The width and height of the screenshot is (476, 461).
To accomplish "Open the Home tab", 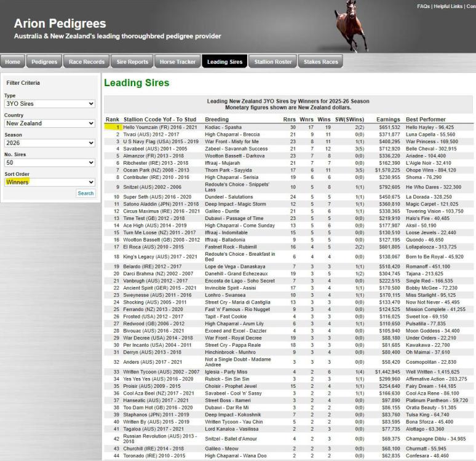I will (12, 61).
